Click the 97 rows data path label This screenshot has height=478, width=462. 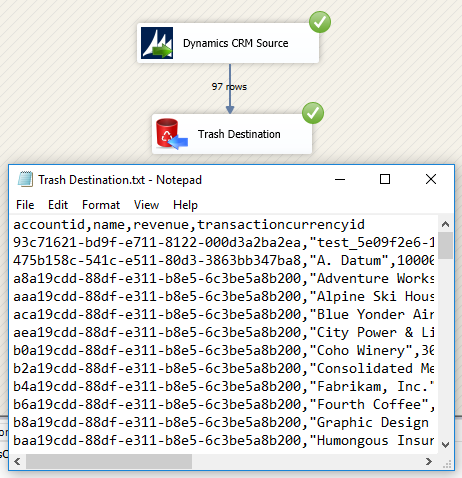tap(229, 87)
